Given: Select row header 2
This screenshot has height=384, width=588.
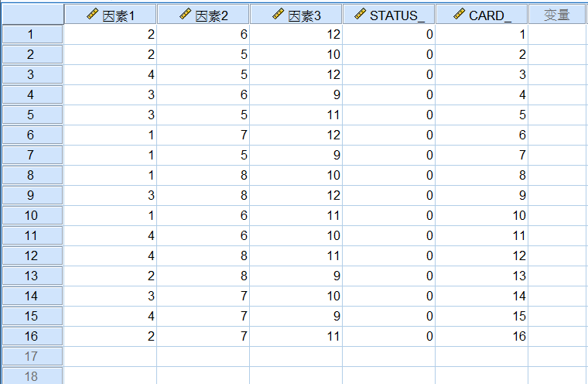Looking at the screenshot, I should (32, 54).
